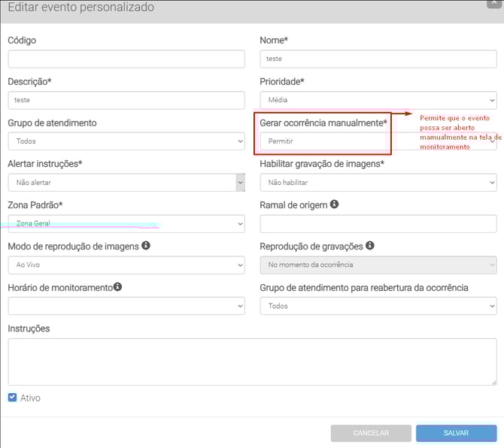Image resolution: width=504 pixels, height=448 pixels.
Task: Select the Modo de reprodução de imagens dropdown
Action: coord(126,265)
